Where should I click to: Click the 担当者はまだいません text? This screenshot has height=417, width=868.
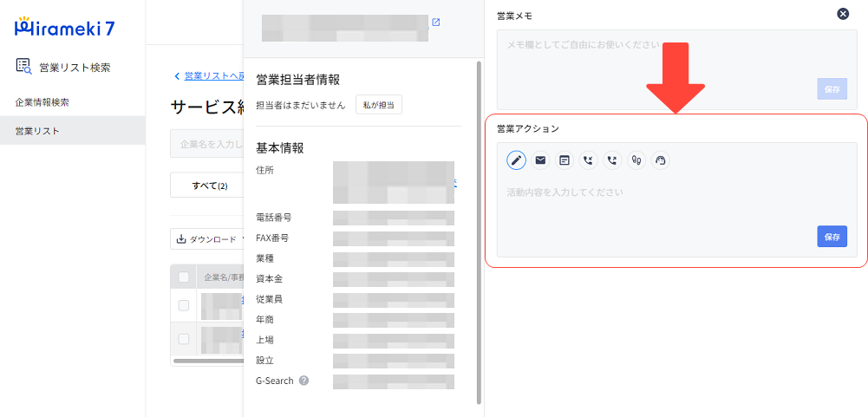[x=301, y=105]
